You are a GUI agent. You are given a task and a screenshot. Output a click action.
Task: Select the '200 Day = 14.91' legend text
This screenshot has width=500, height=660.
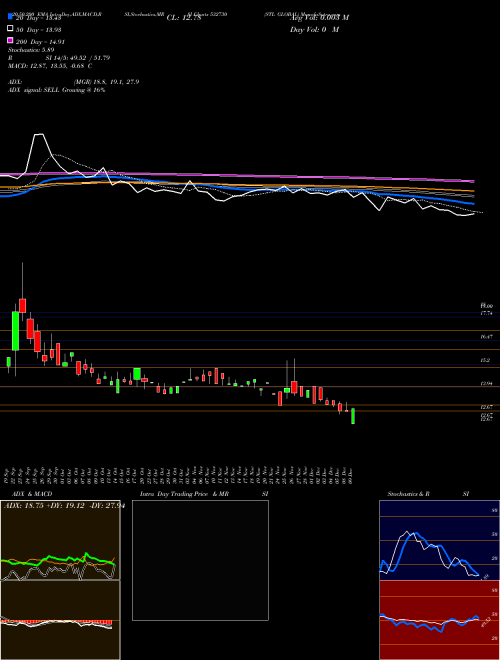pos(40,42)
